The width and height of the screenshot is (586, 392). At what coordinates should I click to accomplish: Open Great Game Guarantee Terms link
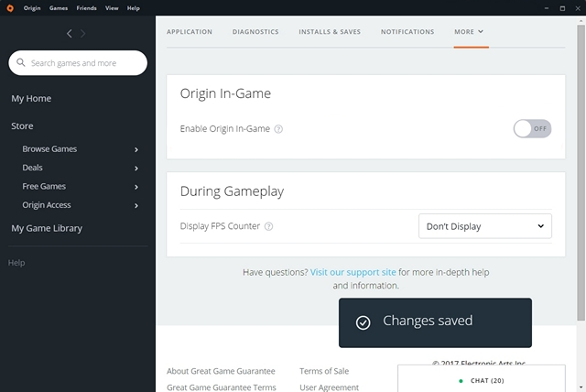(222, 387)
